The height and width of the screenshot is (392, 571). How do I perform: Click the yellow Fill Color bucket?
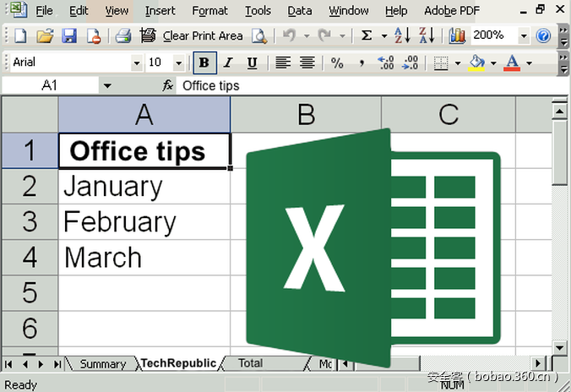[x=477, y=63]
